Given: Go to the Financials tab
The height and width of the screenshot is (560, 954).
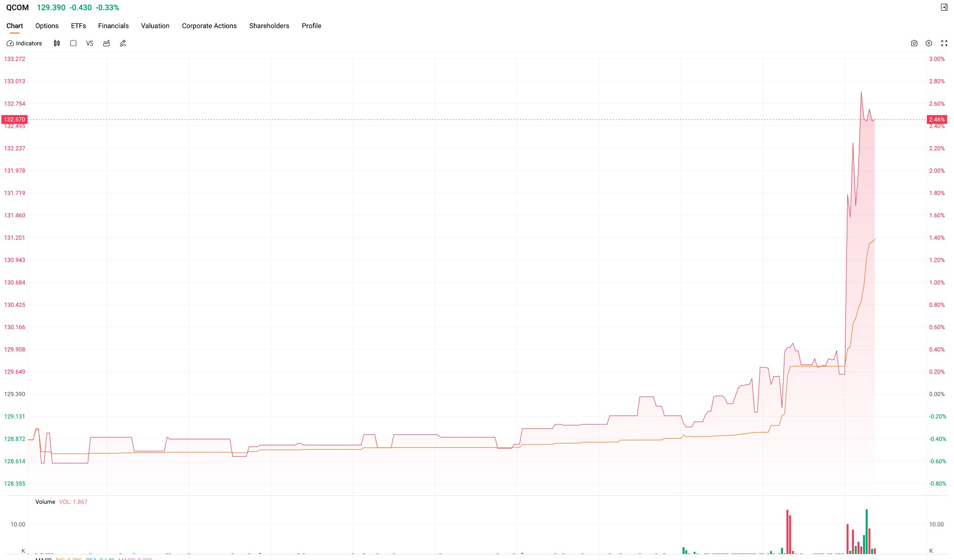Looking at the screenshot, I should click(x=113, y=26).
